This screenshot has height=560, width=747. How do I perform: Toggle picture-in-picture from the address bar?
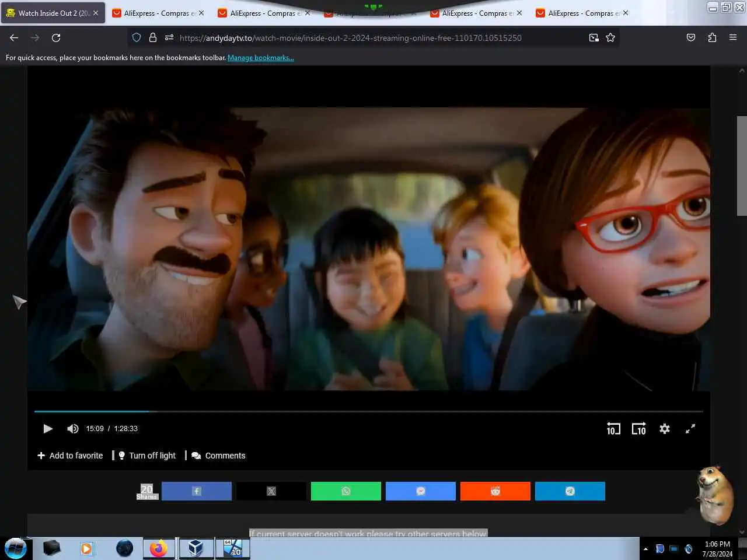[594, 37]
